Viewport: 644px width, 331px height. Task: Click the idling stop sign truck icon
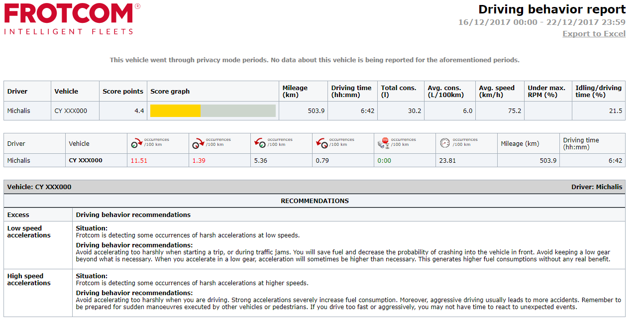point(383,144)
